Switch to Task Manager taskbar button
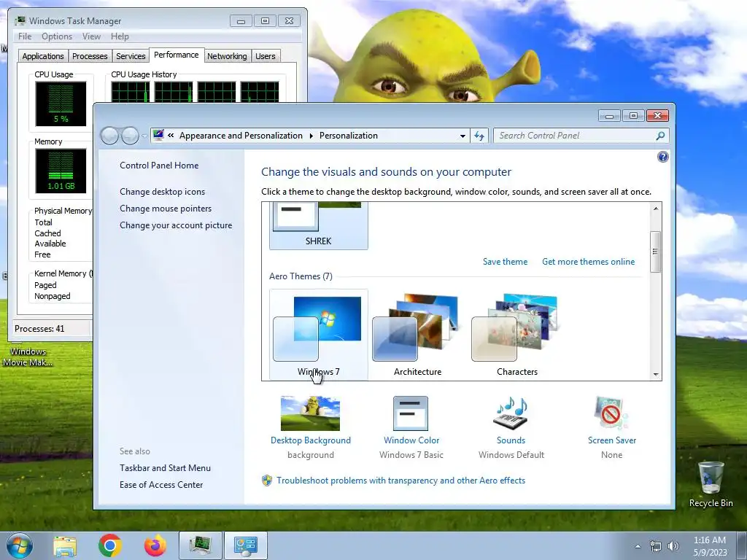Screen dimensions: 747x560 pos(200,545)
